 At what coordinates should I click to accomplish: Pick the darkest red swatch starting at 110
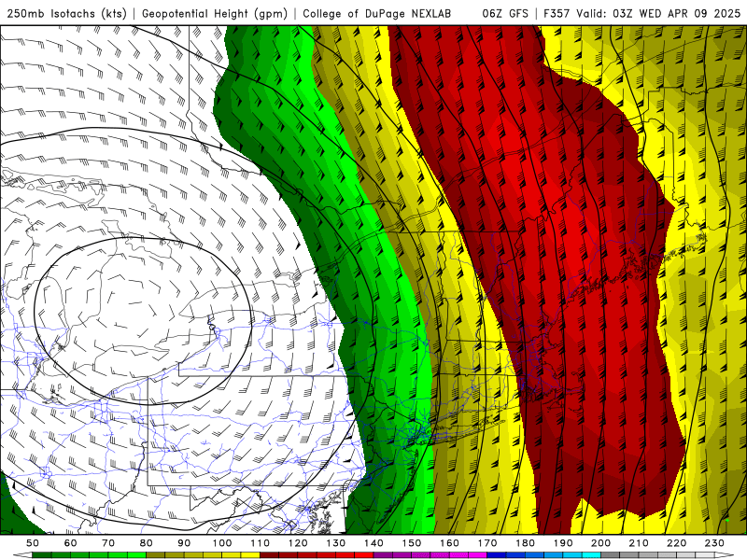(269, 555)
